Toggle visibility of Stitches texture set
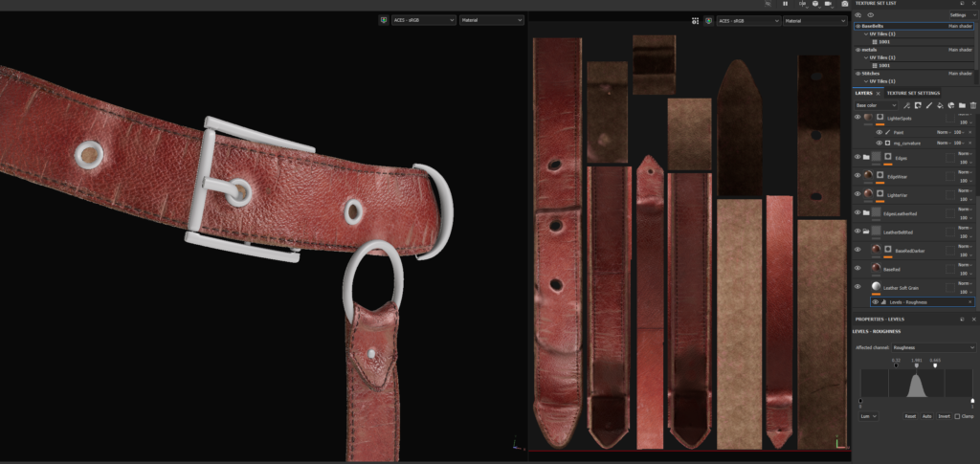The width and height of the screenshot is (980, 464). (858, 73)
